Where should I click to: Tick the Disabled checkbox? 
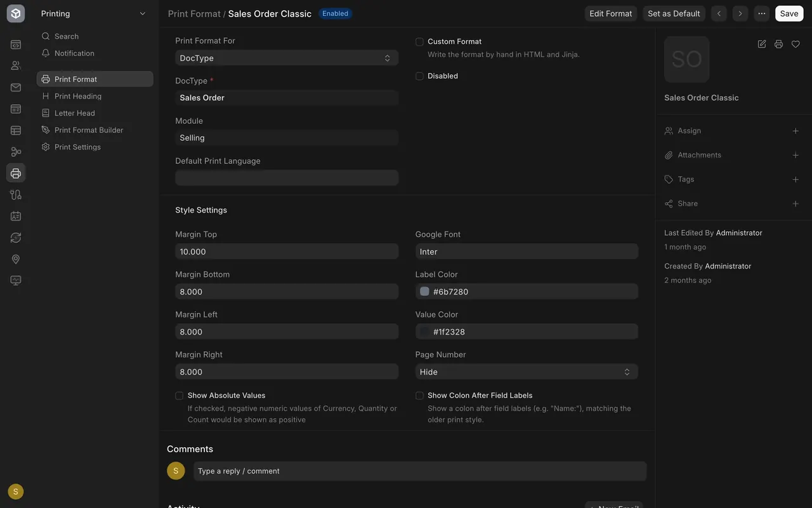pyautogui.click(x=419, y=76)
